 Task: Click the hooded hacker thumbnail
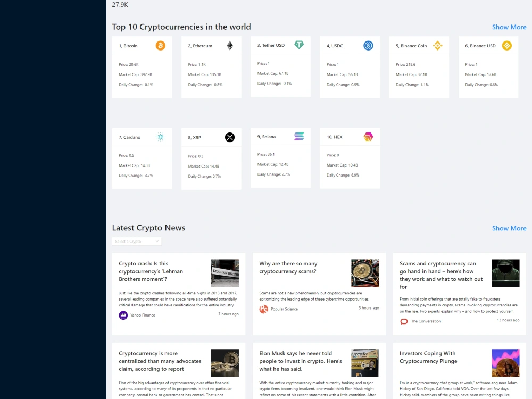click(505, 273)
